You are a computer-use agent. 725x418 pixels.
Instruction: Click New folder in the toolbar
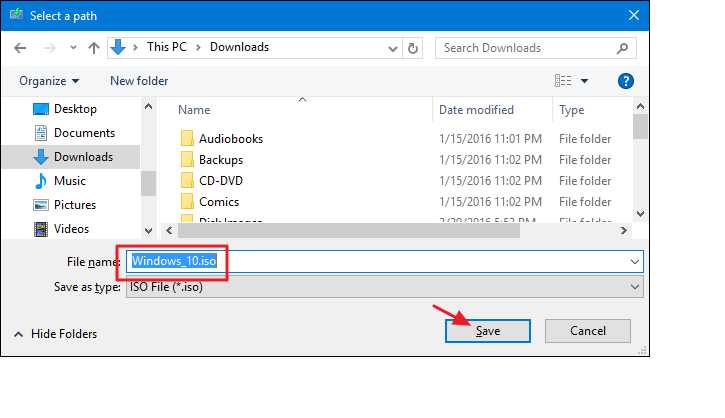139,81
